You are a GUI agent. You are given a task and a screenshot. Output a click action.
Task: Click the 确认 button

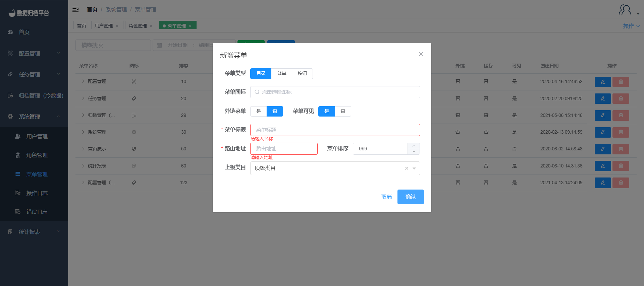(411, 197)
